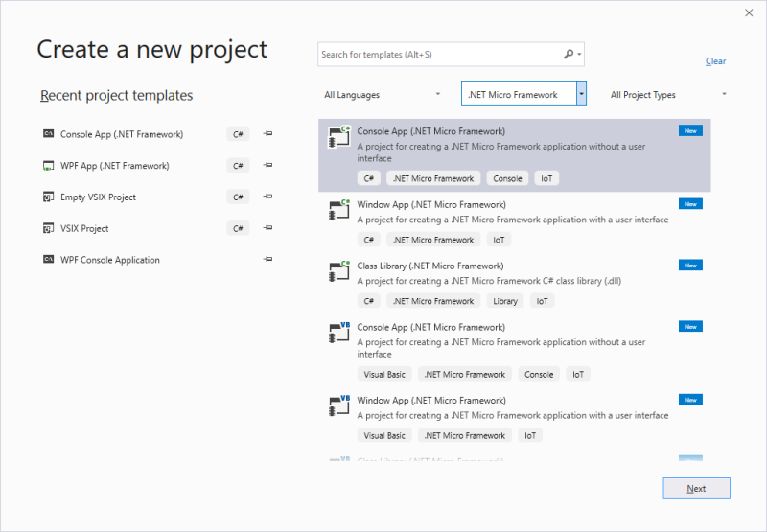
Task: Toggle pin for VSIX Project recent template
Action: point(268,228)
